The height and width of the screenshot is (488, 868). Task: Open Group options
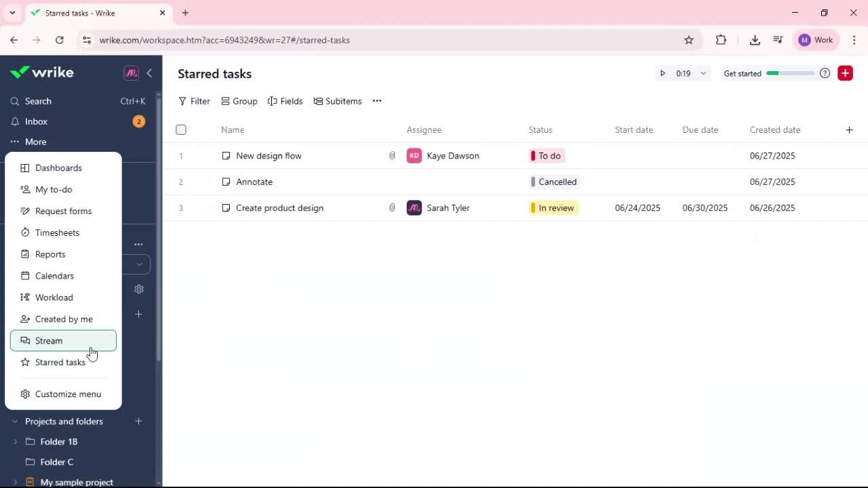[x=239, y=101]
